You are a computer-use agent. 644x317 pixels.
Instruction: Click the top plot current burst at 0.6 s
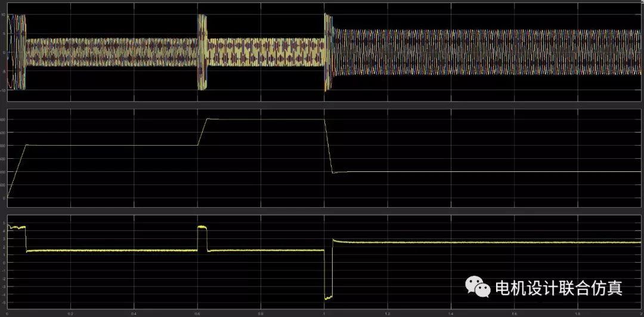click(202, 52)
